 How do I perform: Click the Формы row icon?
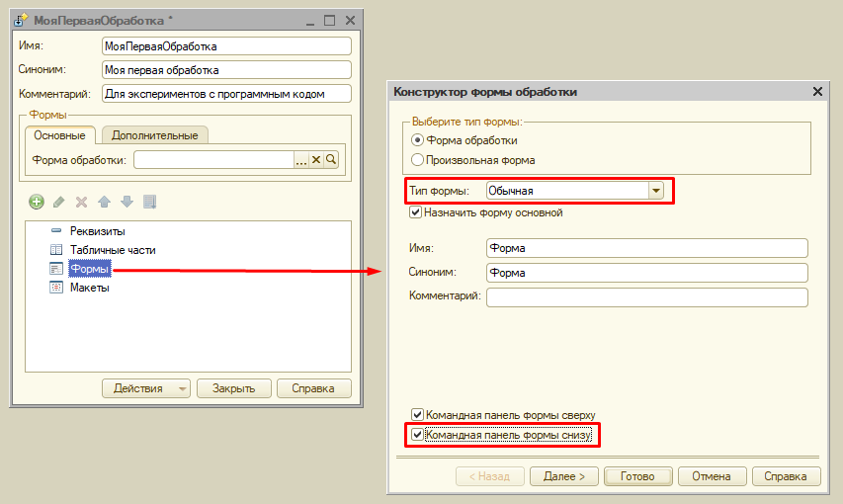click(x=56, y=269)
